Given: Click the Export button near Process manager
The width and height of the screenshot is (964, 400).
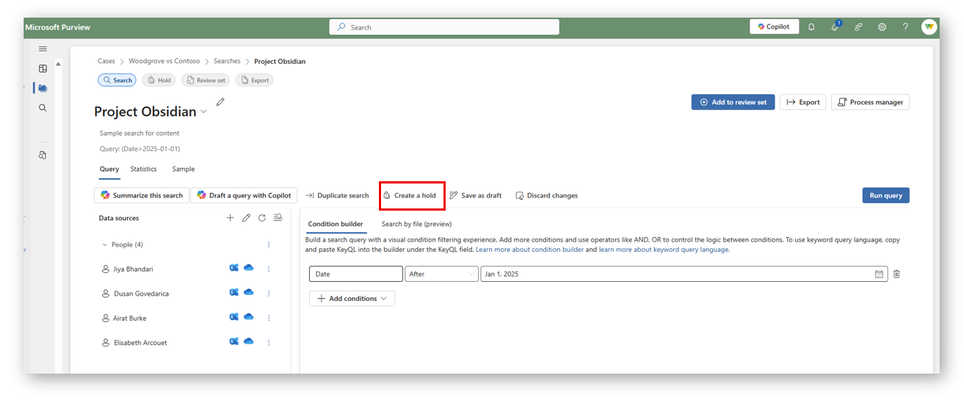Looking at the screenshot, I should [803, 102].
